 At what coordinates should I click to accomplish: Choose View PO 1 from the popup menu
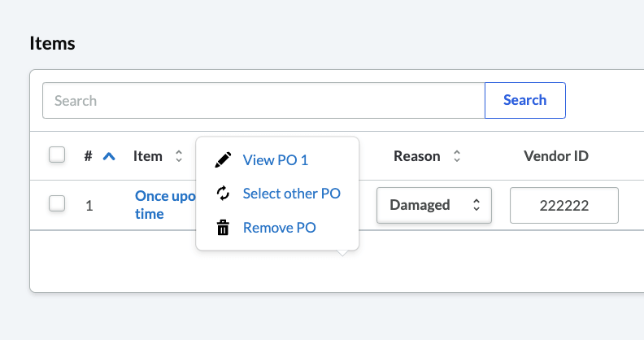(276, 160)
